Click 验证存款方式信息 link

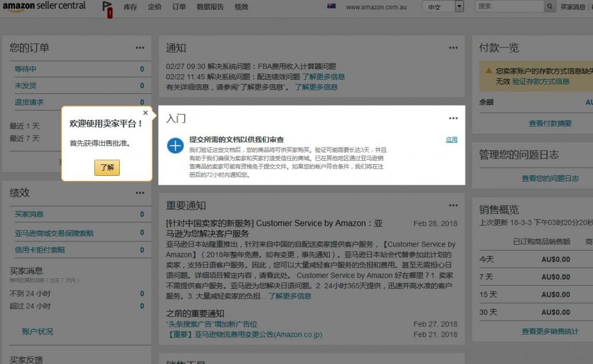pos(541,82)
